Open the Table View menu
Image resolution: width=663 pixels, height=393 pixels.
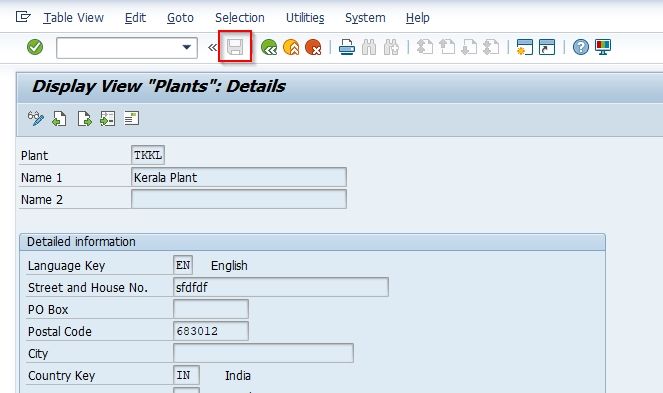tap(74, 18)
